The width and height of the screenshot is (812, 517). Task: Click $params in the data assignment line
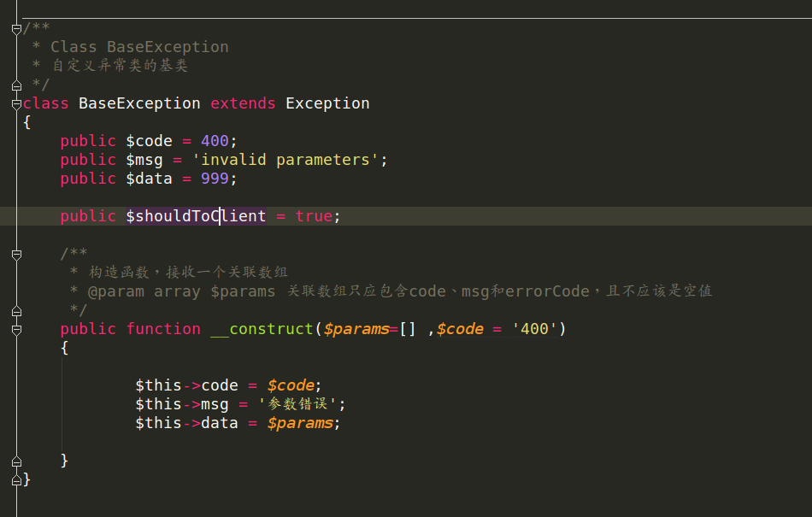pyautogui.click(x=300, y=423)
